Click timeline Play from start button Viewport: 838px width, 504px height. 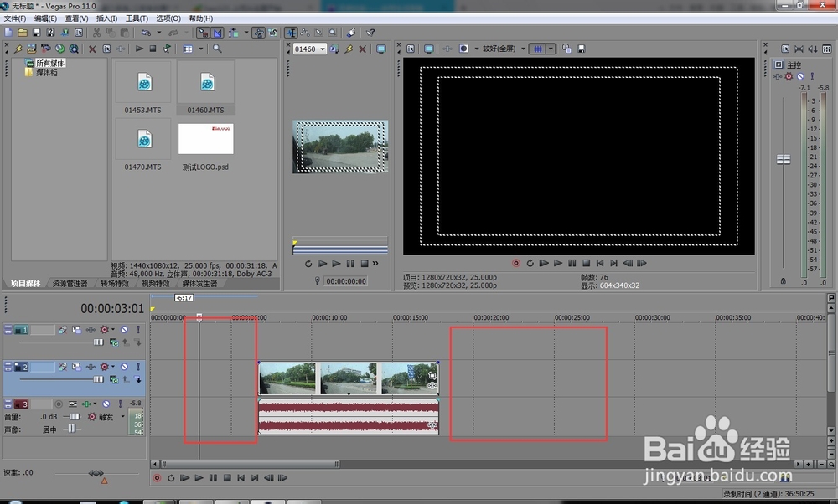[185, 478]
